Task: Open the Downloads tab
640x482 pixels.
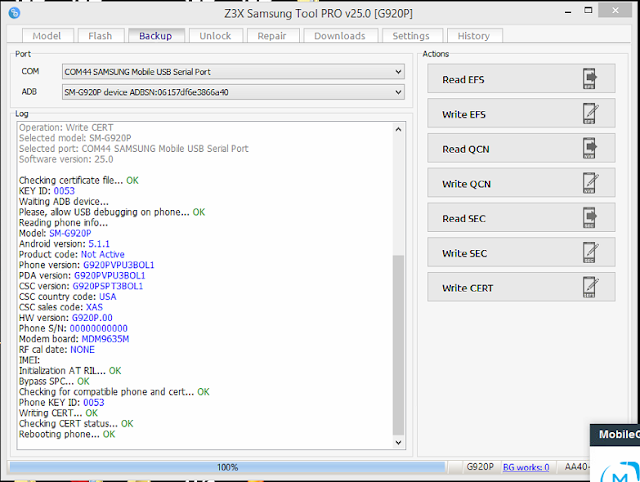Action: coord(340,36)
